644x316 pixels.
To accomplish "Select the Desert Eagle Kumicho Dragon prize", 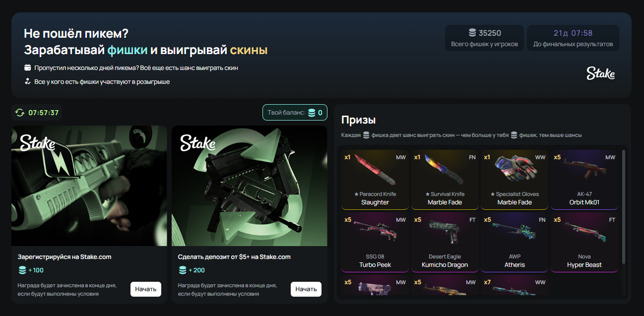I will (445, 242).
